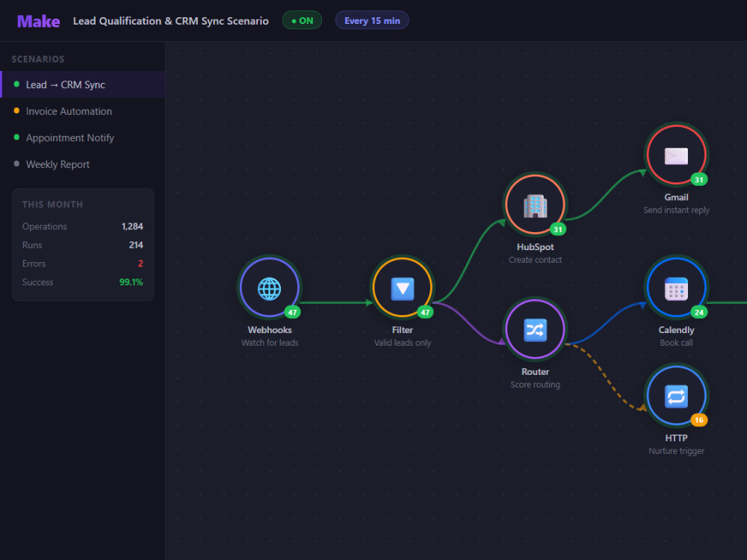
Task: Open Invoice Automation scenario
Action: pos(83,111)
